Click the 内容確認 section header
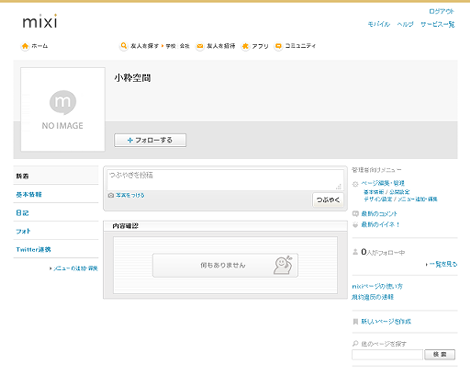The height and width of the screenshot is (375, 470). (x=225, y=226)
